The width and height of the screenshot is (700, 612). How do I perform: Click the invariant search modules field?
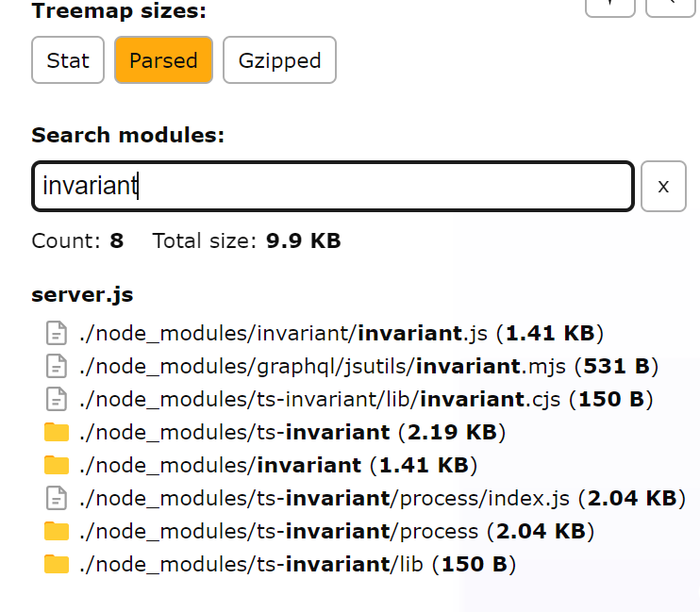332,187
